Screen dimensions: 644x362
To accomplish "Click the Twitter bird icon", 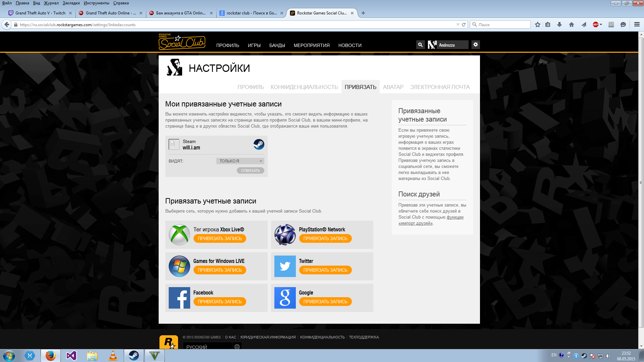I will point(285,266).
